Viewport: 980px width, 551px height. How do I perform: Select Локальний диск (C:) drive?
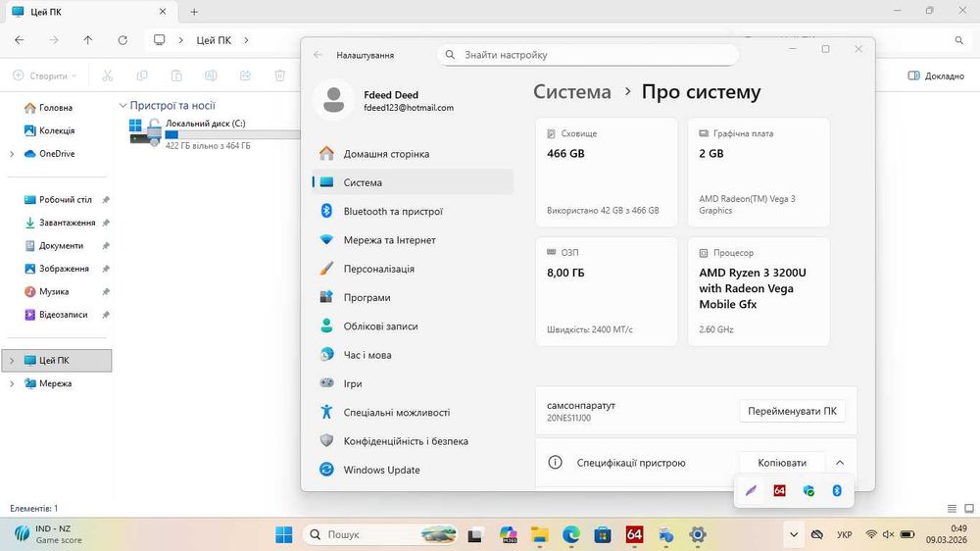click(213, 133)
